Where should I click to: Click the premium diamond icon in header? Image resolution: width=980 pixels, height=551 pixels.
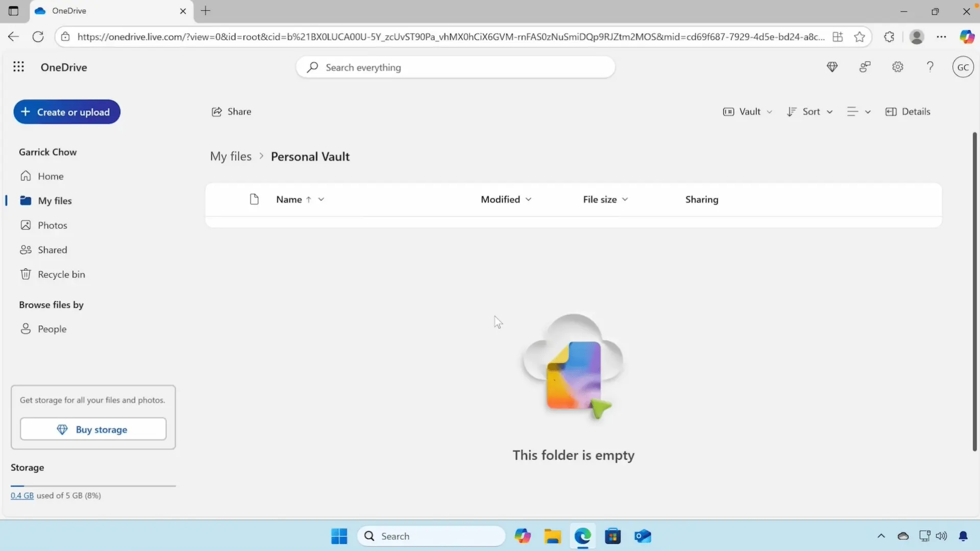tap(832, 67)
